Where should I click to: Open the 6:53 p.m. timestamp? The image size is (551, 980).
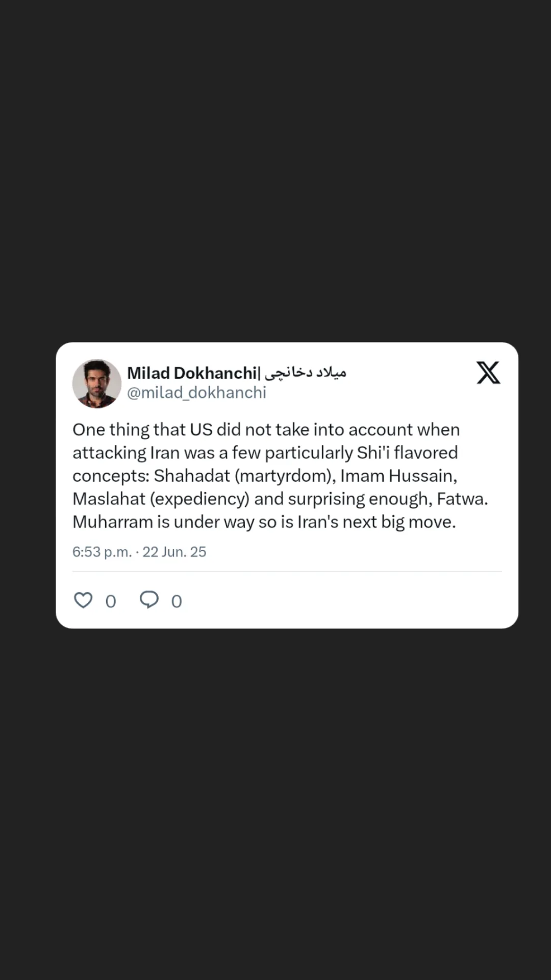tap(102, 552)
